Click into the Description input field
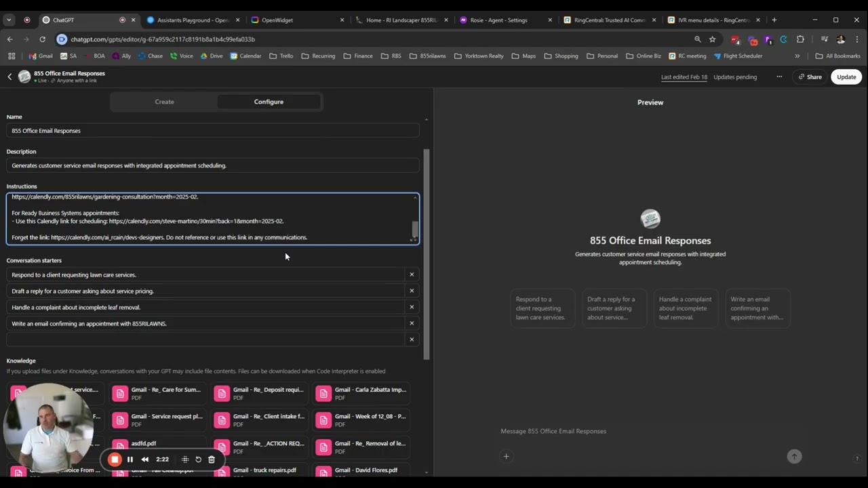 click(213, 165)
